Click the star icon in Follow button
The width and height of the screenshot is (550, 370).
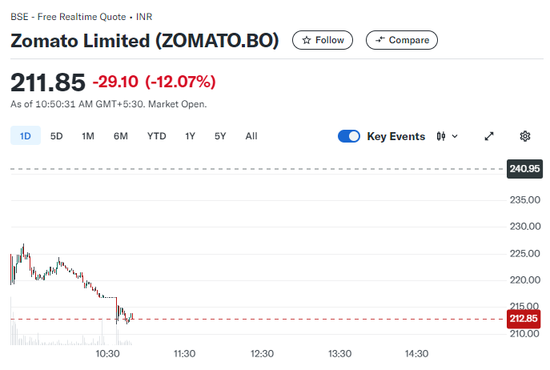pos(307,40)
